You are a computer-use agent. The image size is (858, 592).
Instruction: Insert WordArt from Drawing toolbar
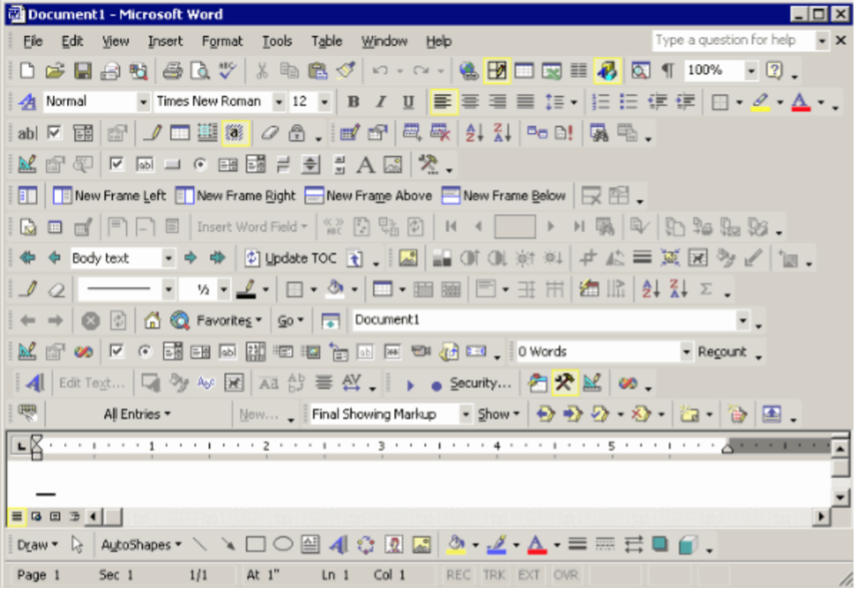339,545
